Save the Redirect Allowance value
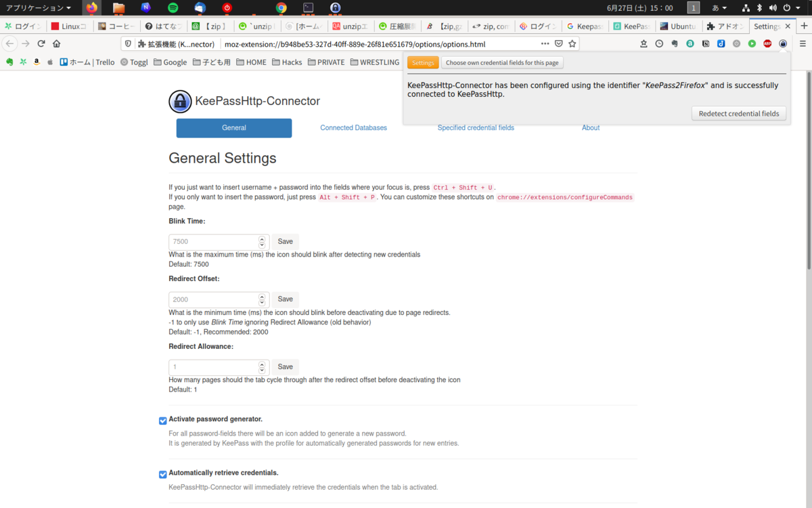The image size is (812, 508). point(286,367)
